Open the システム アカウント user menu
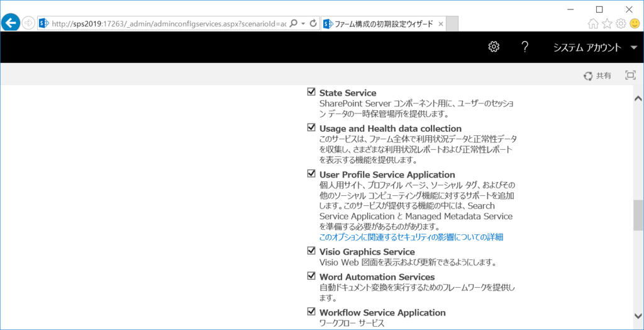644x330 pixels. click(x=595, y=47)
